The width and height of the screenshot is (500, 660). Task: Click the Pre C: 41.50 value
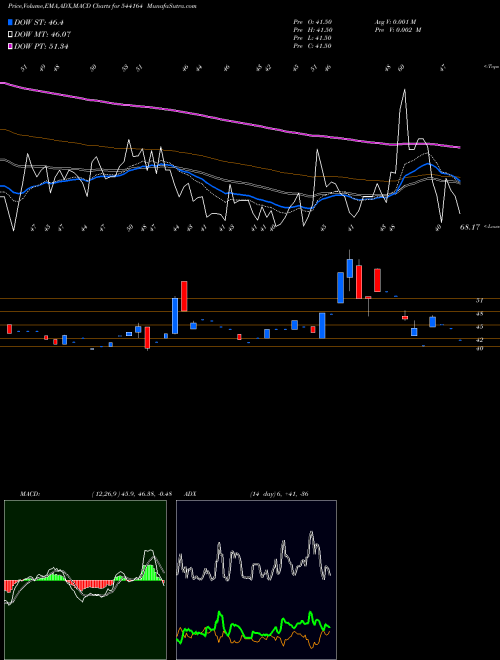tap(313, 46)
